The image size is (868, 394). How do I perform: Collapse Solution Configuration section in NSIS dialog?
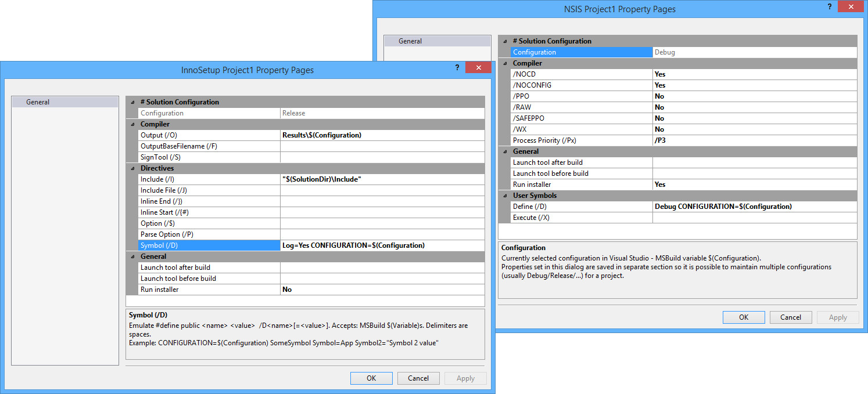tap(504, 41)
